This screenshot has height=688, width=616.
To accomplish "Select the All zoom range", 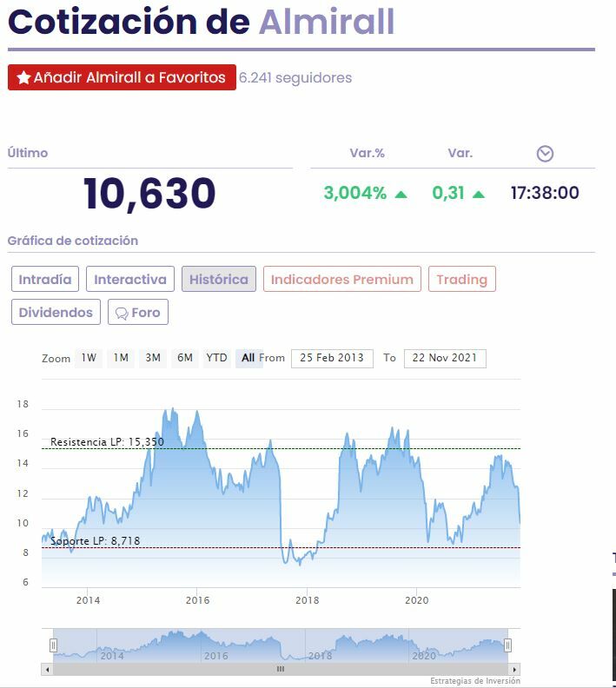I will pyautogui.click(x=248, y=358).
